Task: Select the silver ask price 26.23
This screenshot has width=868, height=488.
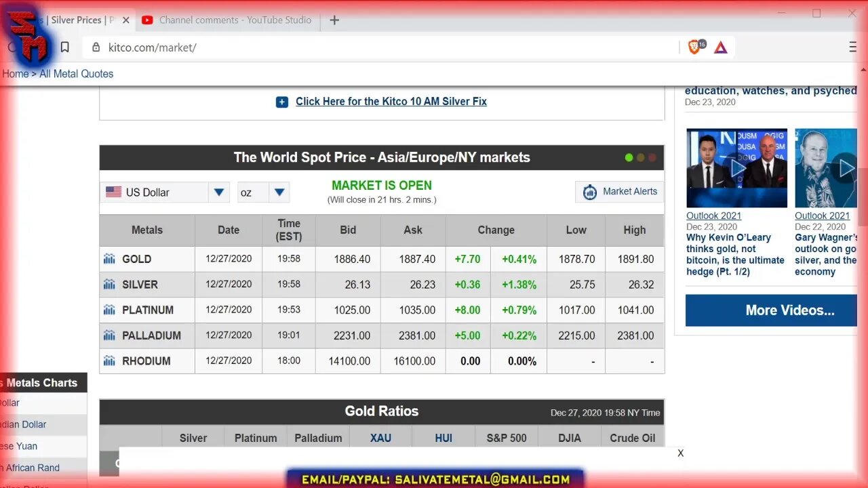Action: coord(422,285)
